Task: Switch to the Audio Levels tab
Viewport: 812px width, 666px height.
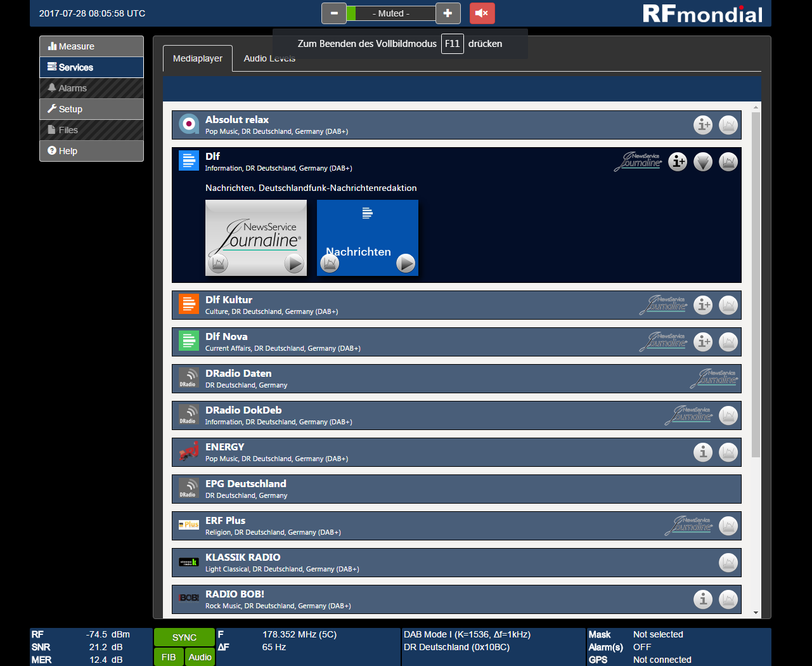Action: (x=269, y=58)
